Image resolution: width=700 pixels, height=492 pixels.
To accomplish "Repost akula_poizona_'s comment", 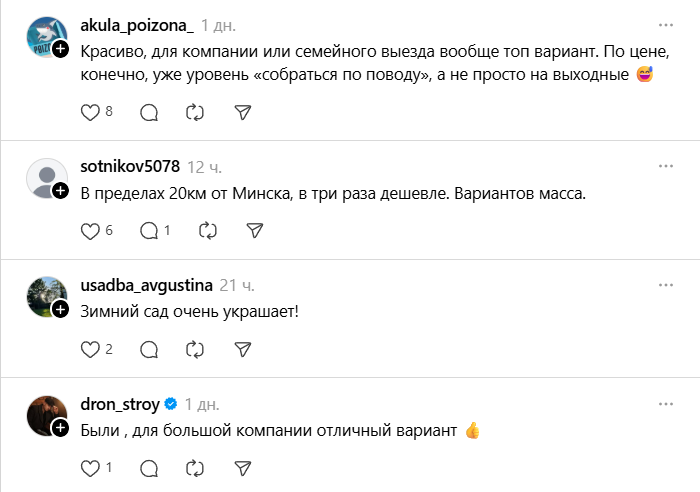I will coord(195,112).
